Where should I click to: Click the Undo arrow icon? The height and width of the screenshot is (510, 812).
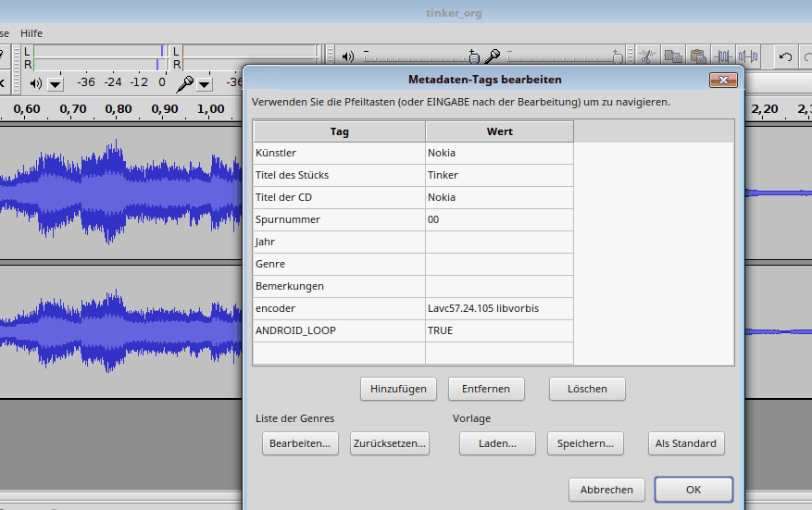(785, 56)
